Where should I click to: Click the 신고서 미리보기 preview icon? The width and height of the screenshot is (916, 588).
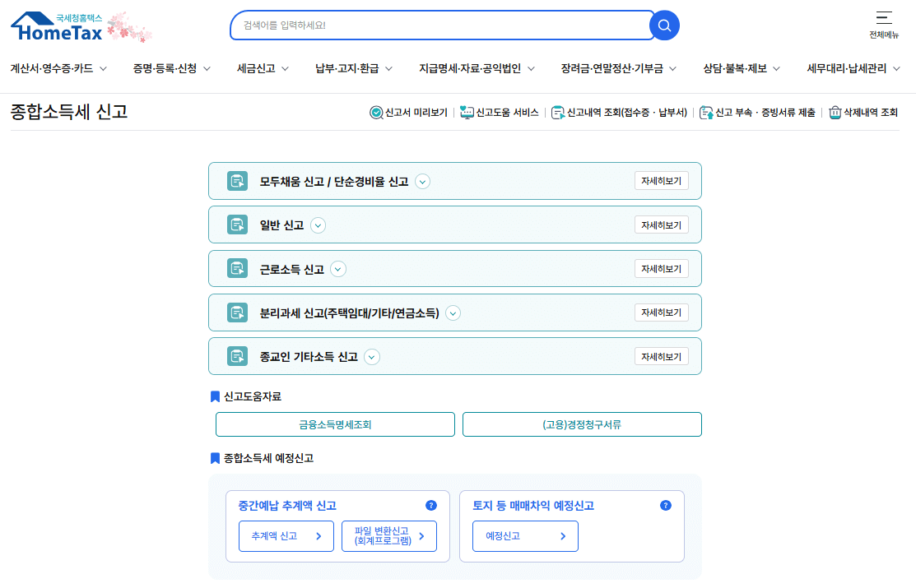click(x=376, y=113)
